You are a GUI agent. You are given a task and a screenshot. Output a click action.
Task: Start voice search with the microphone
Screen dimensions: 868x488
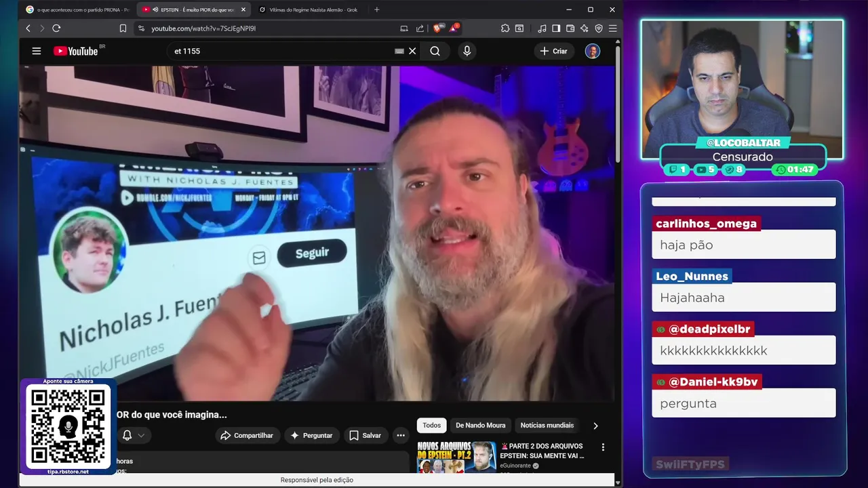click(x=467, y=51)
